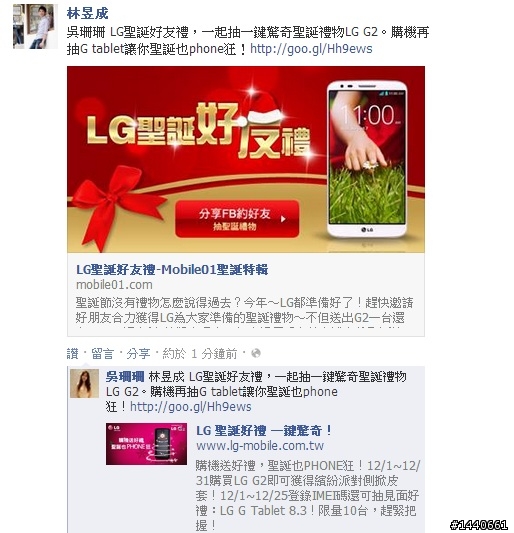Image resolution: width=514 pixels, height=533 pixels.
Task: Open 林昱成's profile picture
Action: coord(35,27)
